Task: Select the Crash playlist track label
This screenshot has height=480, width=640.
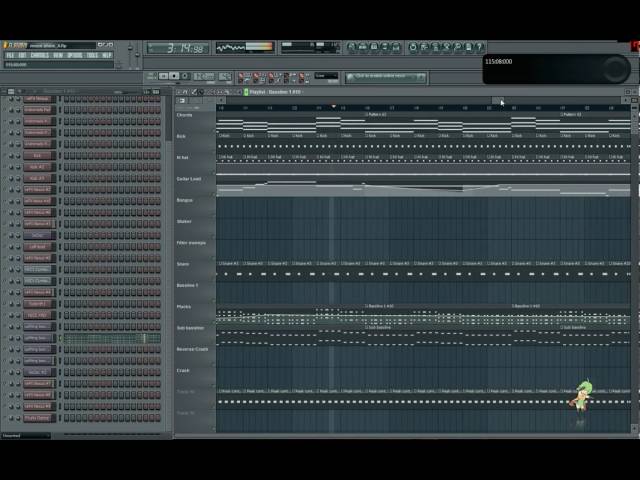Action: click(183, 371)
